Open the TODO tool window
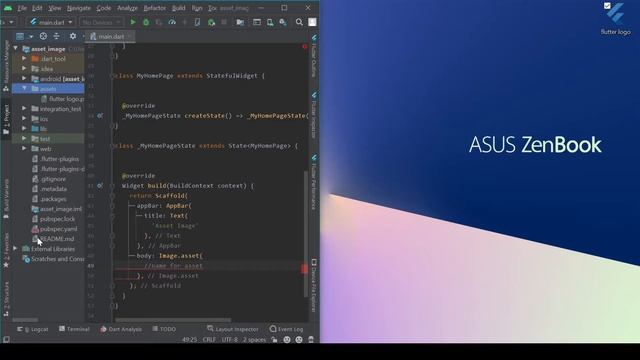Viewport: 640px width, 360px height. (x=164, y=329)
